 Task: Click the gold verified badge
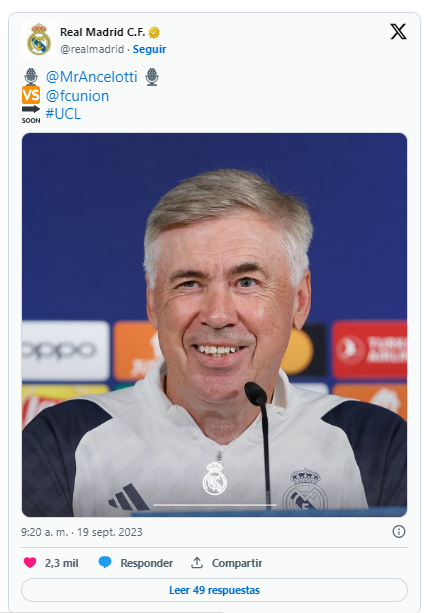(154, 32)
